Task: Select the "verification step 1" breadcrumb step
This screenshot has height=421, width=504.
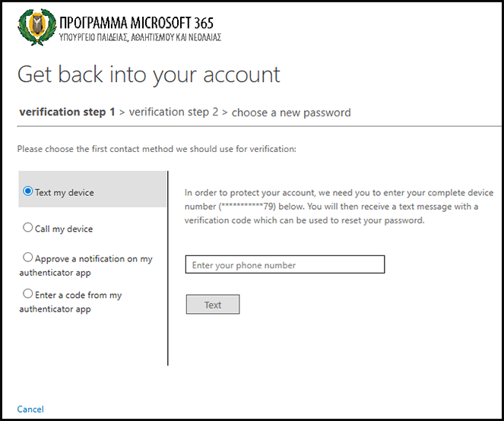Action: (67, 112)
